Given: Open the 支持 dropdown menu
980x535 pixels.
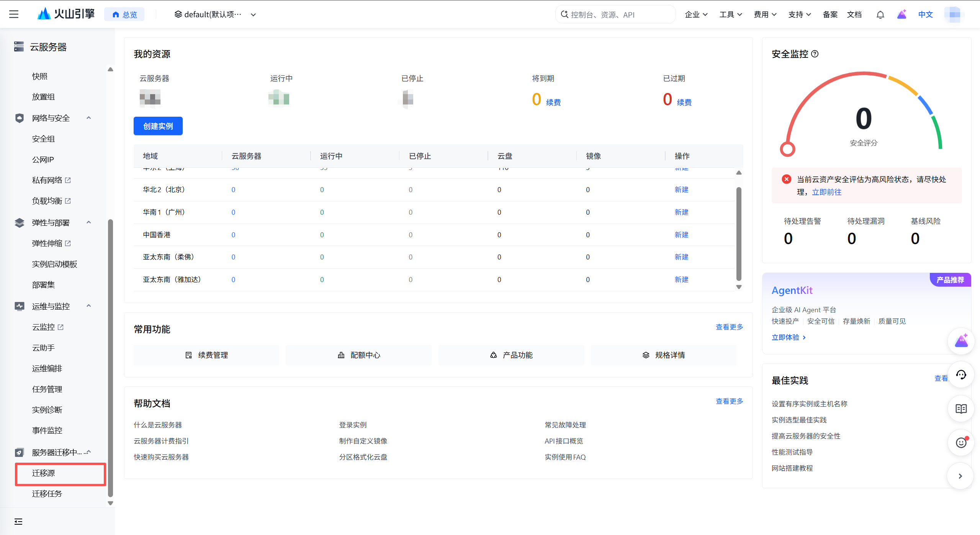Looking at the screenshot, I should pyautogui.click(x=800, y=15).
